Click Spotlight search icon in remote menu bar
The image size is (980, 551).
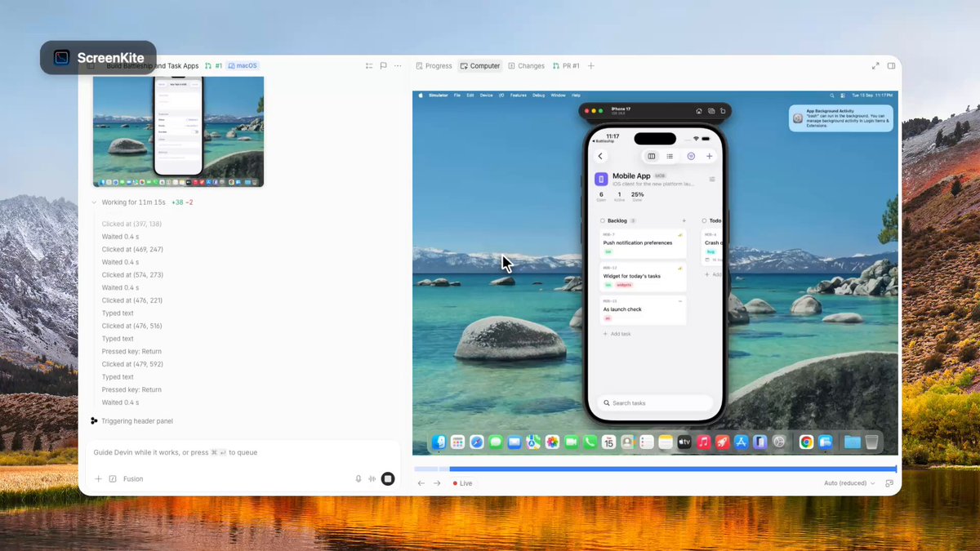pos(831,96)
